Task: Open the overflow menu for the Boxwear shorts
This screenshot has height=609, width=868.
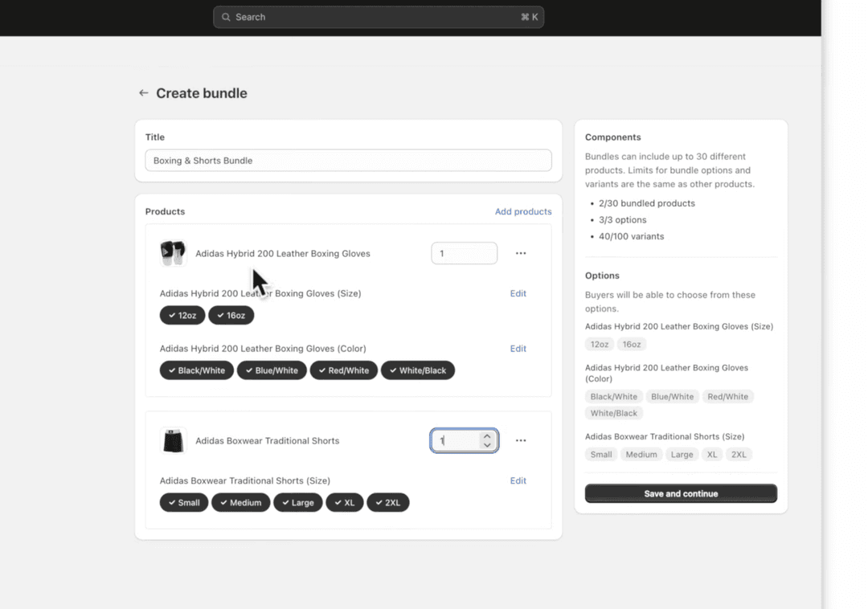Action: click(x=521, y=440)
